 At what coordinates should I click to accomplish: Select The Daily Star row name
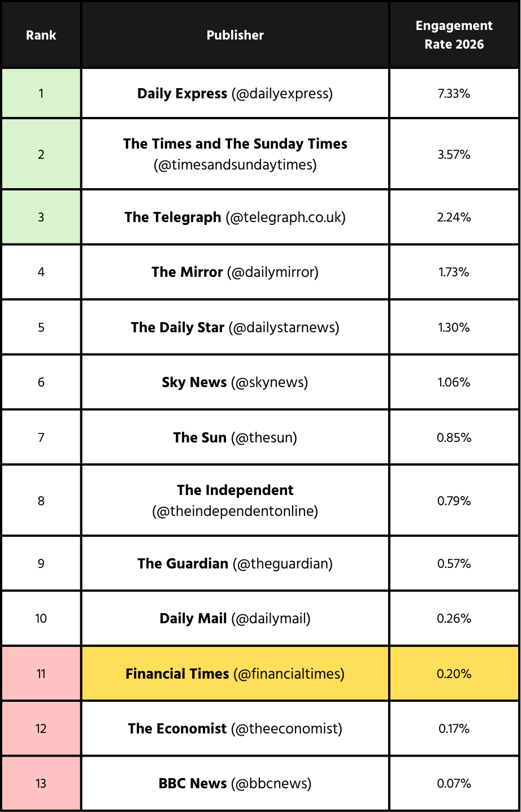coord(235,327)
